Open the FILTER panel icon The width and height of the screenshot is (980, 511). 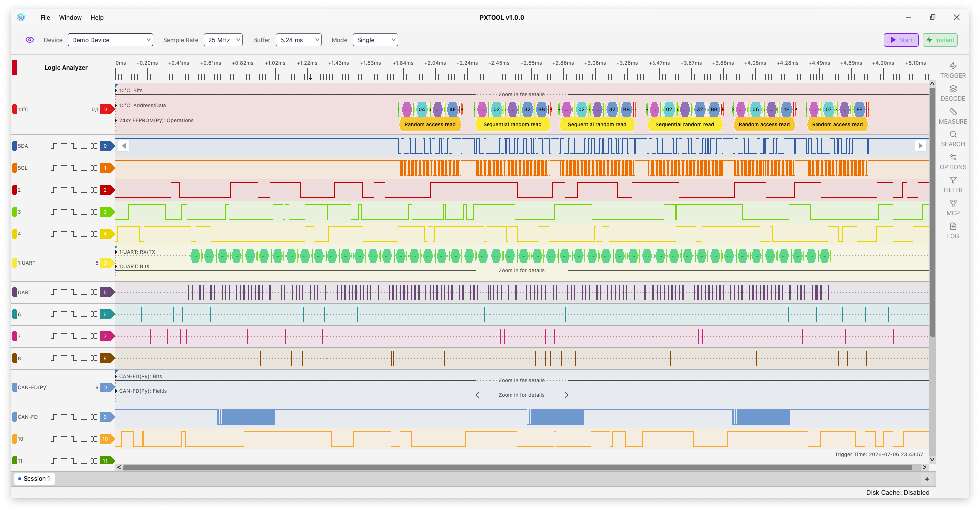pos(953,180)
